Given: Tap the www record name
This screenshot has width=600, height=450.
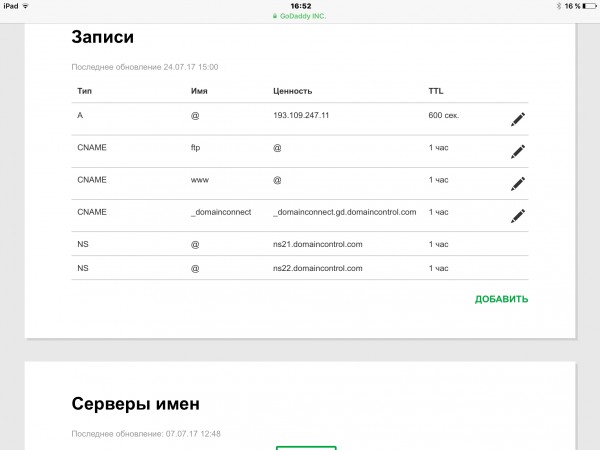Looking at the screenshot, I should tap(200, 180).
